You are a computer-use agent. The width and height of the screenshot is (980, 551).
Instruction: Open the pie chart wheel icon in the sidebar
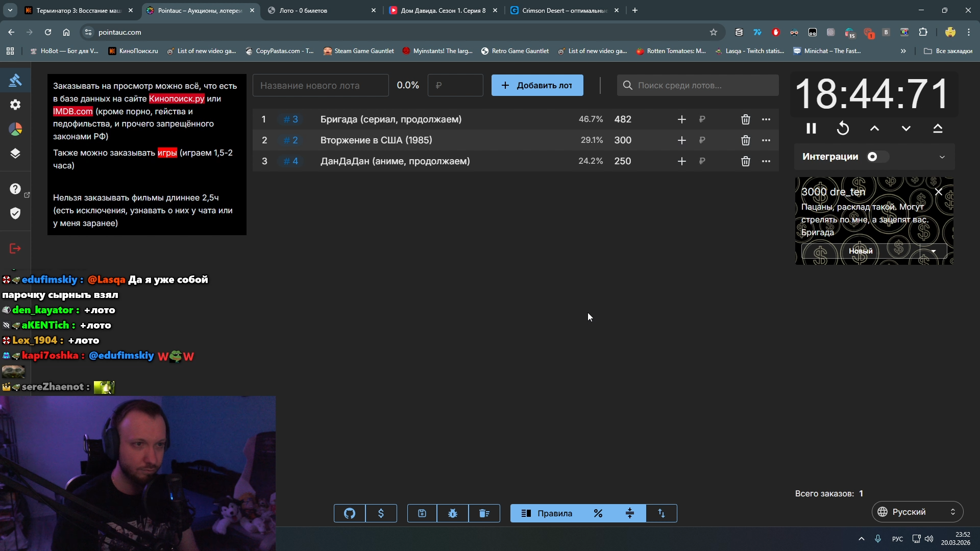tap(15, 130)
